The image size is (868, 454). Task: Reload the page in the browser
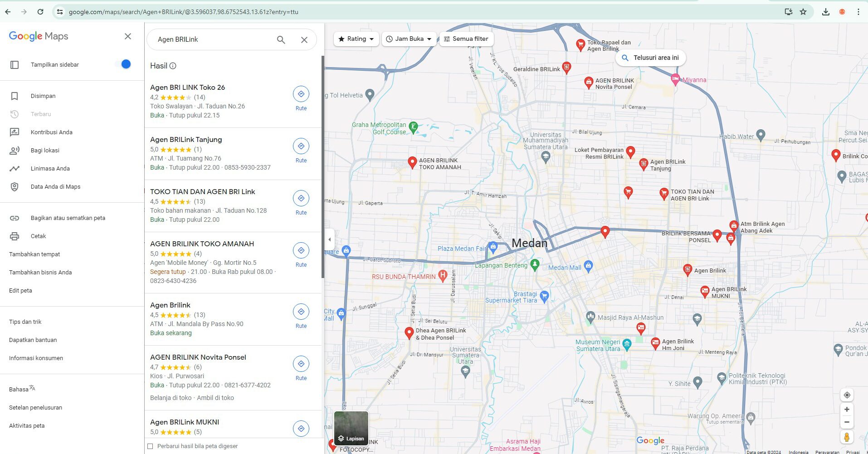point(40,12)
